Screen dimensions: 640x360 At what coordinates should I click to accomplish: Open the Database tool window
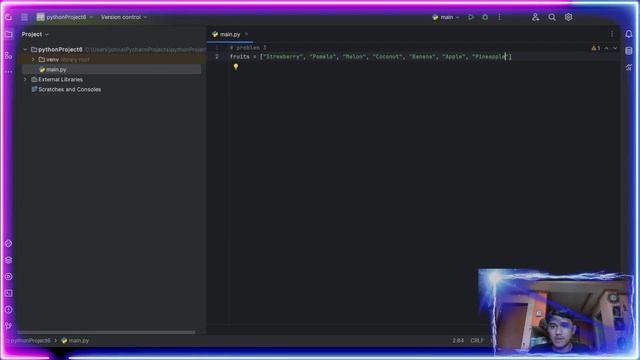(x=629, y=51)
